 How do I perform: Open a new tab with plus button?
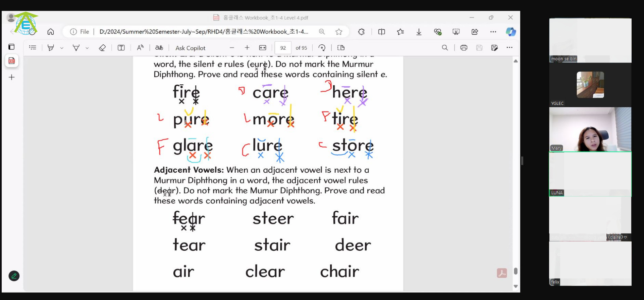tap(12, 77)
